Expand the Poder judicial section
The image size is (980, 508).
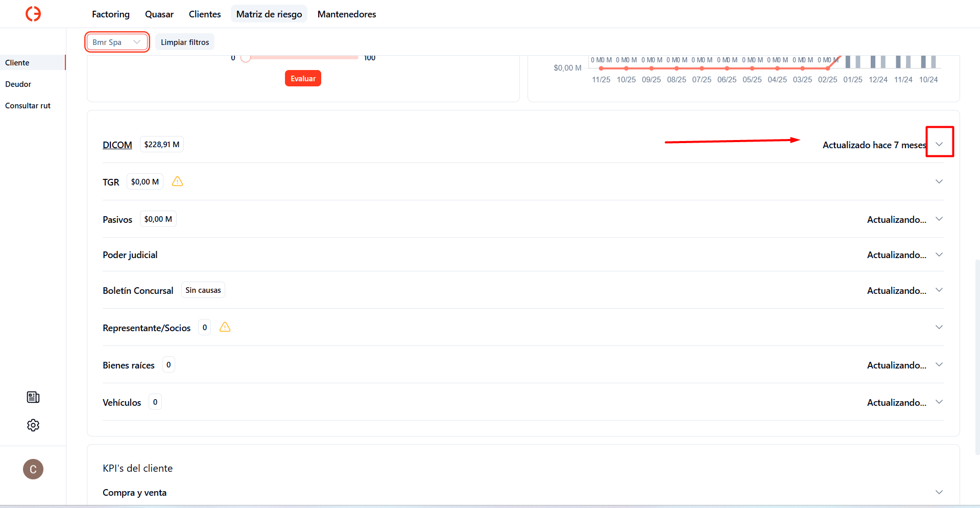[x=939, y=254]
